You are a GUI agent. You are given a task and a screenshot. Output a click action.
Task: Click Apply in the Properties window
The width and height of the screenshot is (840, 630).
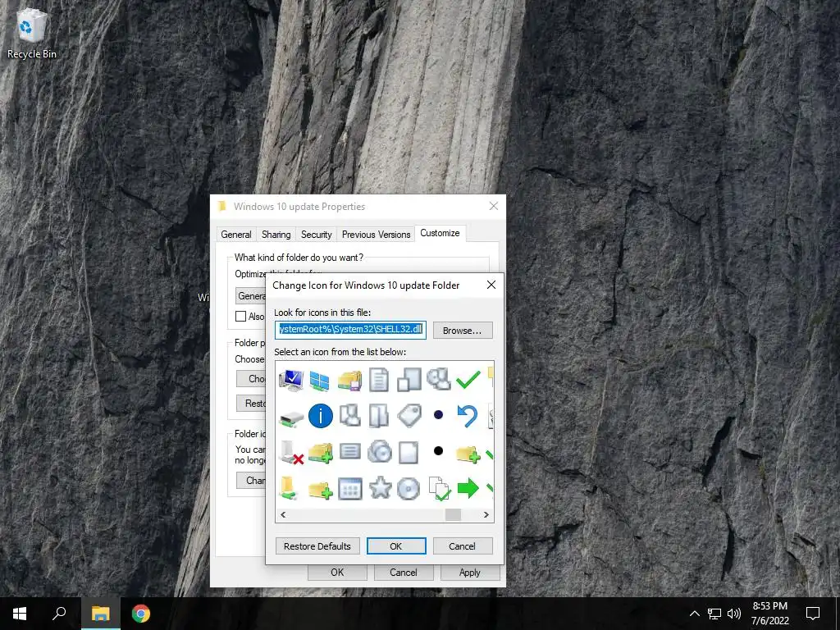(470, 572)
